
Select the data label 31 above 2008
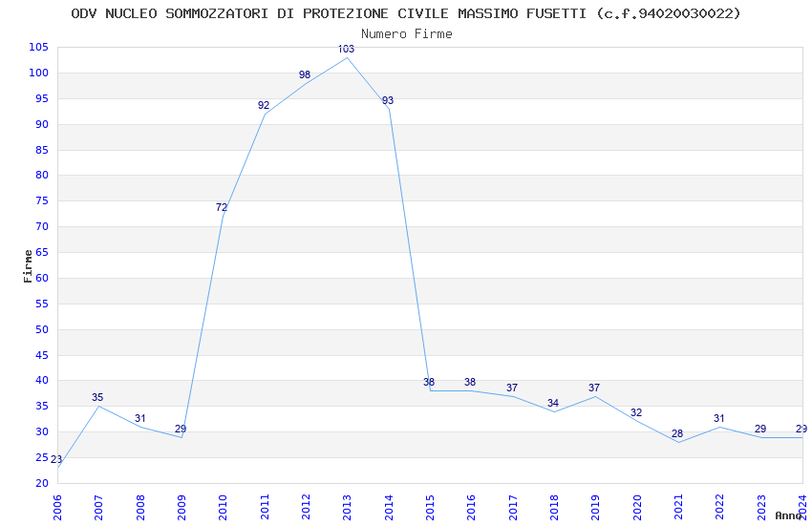(x=139, y=418)
